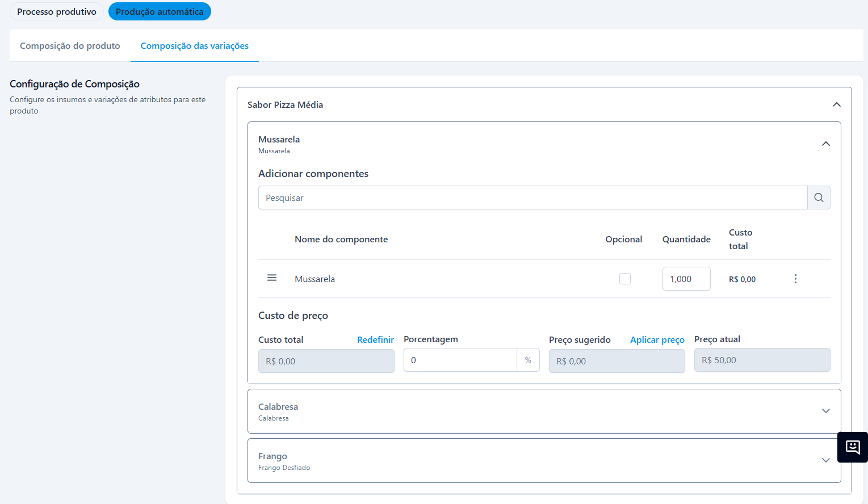This screenshot has height=504, width=868.
Task: Open the three-dot menu for Mussarela component
Action: pos(795,279)
